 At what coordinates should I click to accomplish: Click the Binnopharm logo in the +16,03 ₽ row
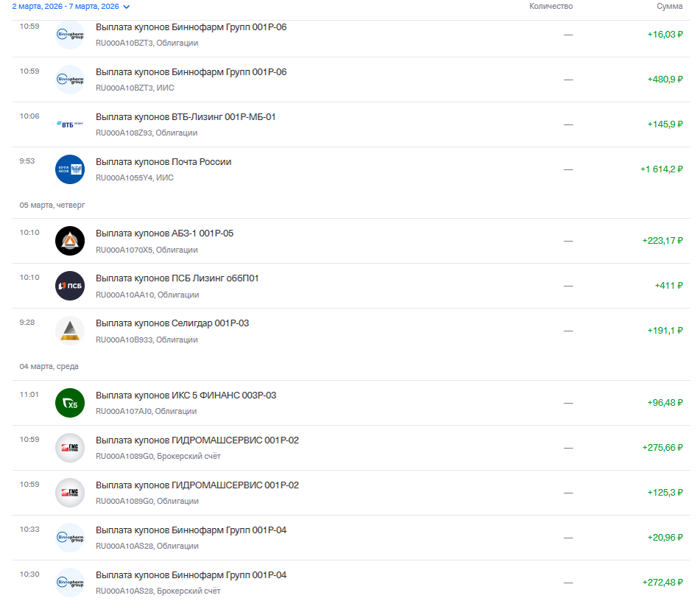(70, 35)
